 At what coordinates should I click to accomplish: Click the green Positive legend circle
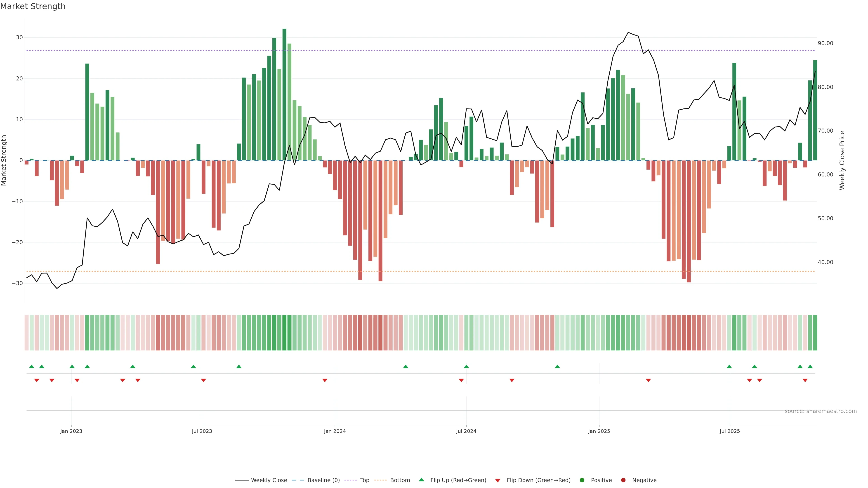coord(582,480)
